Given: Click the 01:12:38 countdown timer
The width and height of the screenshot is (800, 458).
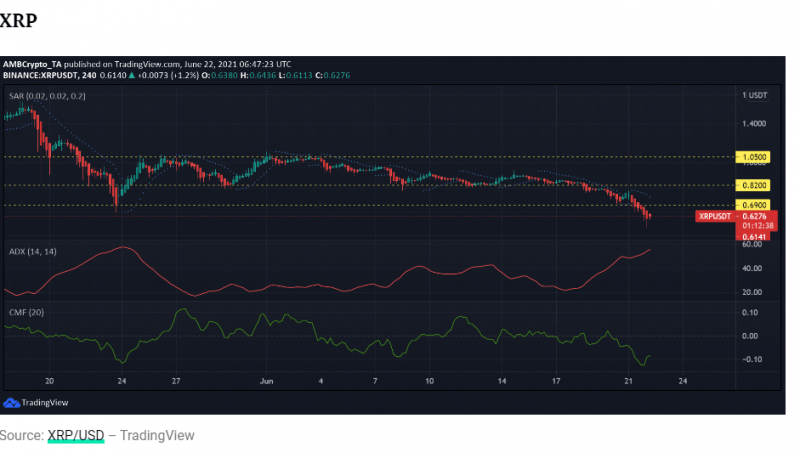Looking at the screenshot, I should point(758,225).
